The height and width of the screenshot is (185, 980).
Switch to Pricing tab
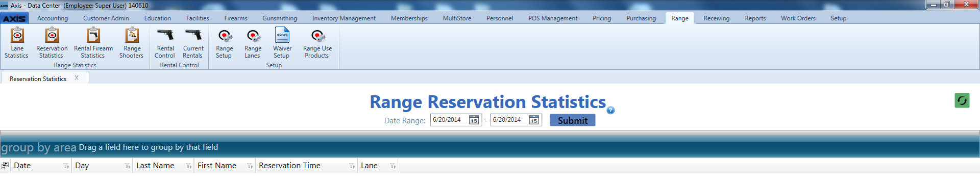coord(602,18)
